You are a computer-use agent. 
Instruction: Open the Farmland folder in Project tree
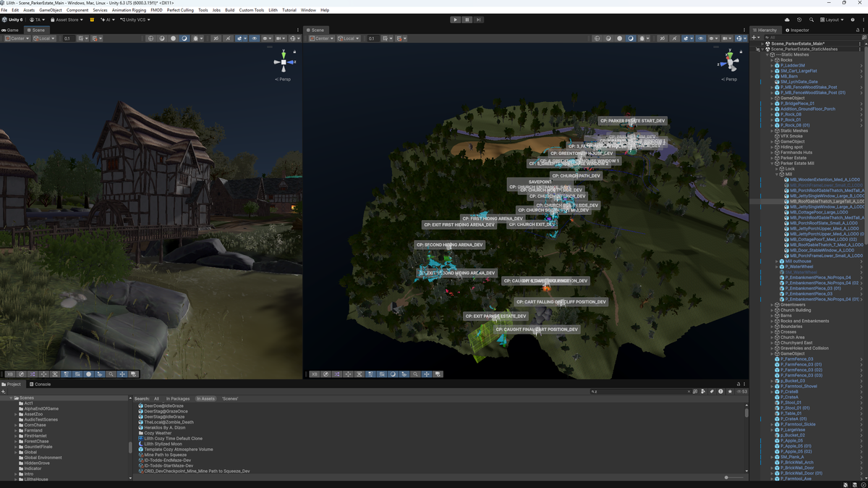pyautogui.click(x=33, y=430)
